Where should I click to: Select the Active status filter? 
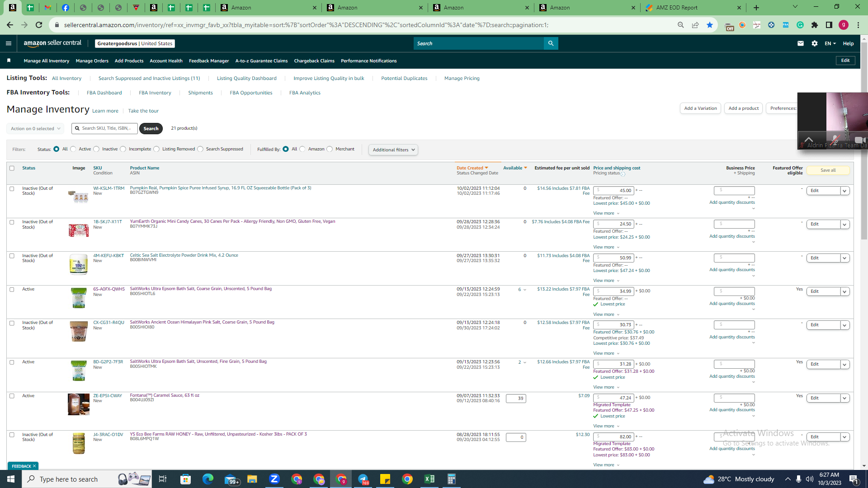[x=73, y=149]
